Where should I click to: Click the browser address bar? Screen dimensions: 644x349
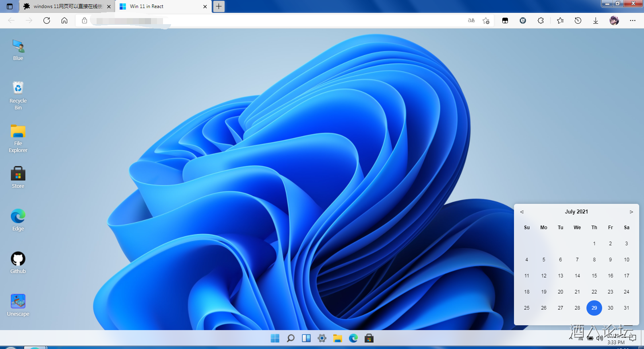(274, 21)
